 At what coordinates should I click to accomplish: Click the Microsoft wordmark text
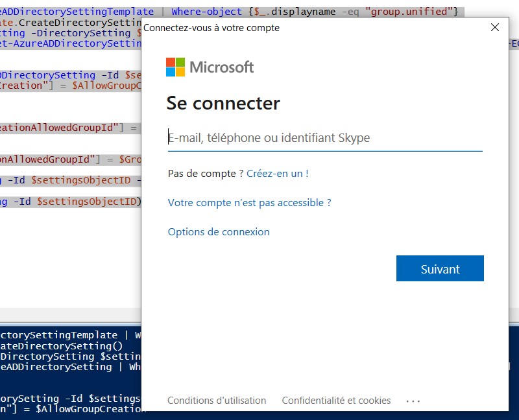221,67
